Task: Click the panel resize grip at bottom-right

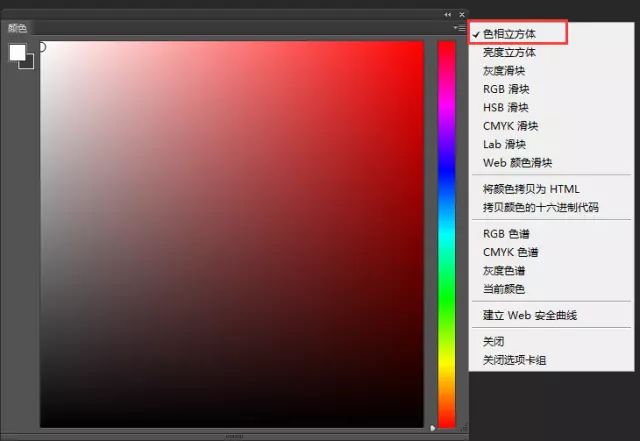Action: point(464,428)
